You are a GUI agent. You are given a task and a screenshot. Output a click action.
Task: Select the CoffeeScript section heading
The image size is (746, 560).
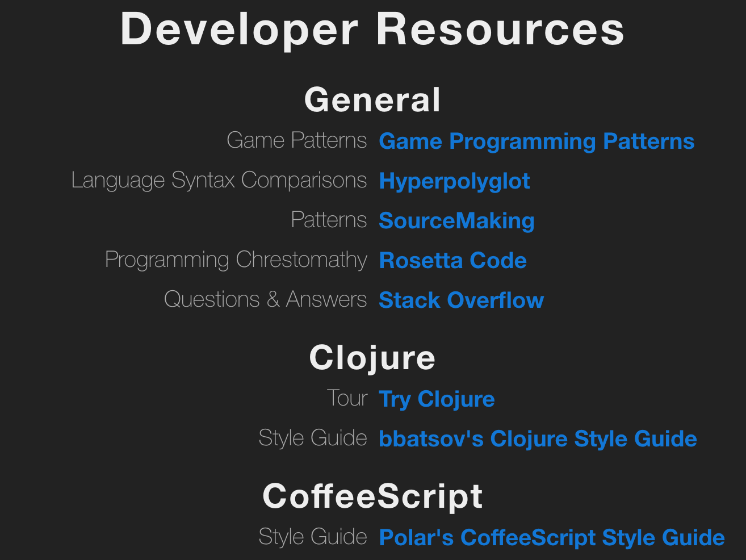(x=372, y=495)
